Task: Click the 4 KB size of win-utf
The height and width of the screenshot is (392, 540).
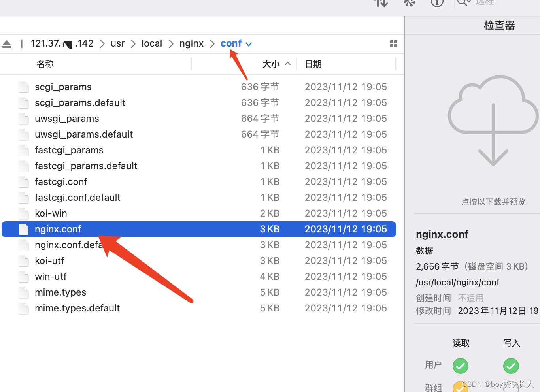Action: [x=270, y=277]
